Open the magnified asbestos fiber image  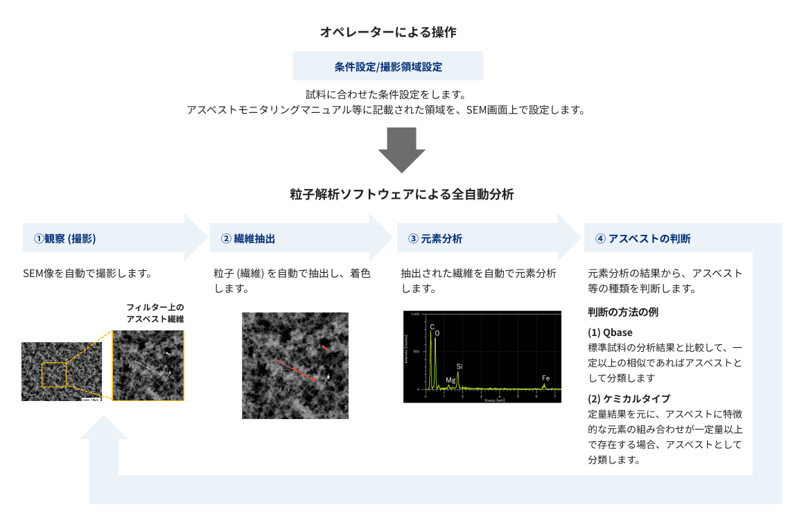pyautogui.click(x=149, y=365)
